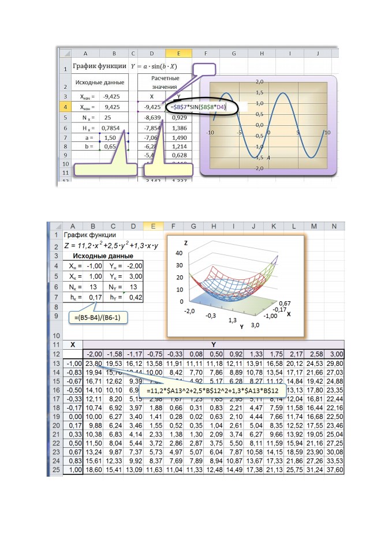Click X row label -0,83
Viewport: 392px width, 554px height.
(x=73, y=372)
